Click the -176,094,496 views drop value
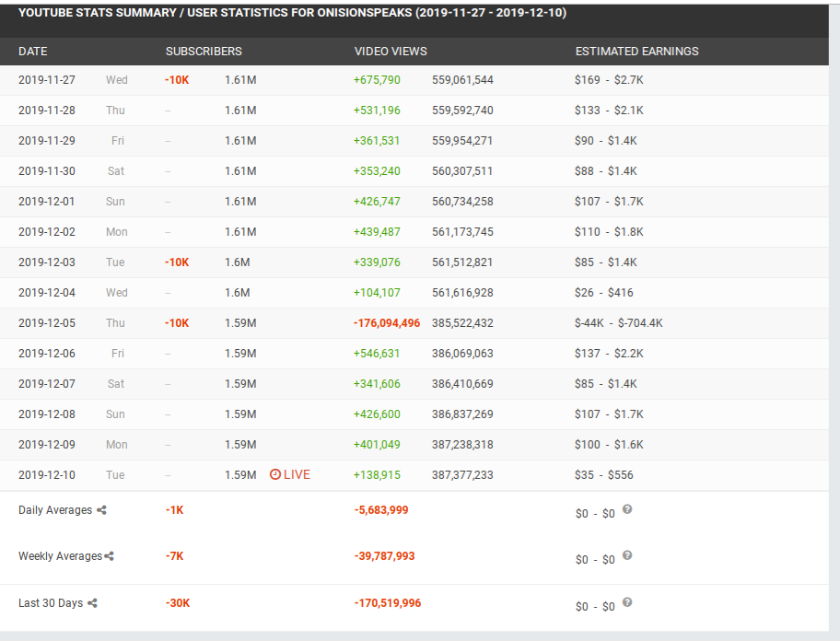The image size is (840, 641). pos(387,323)
